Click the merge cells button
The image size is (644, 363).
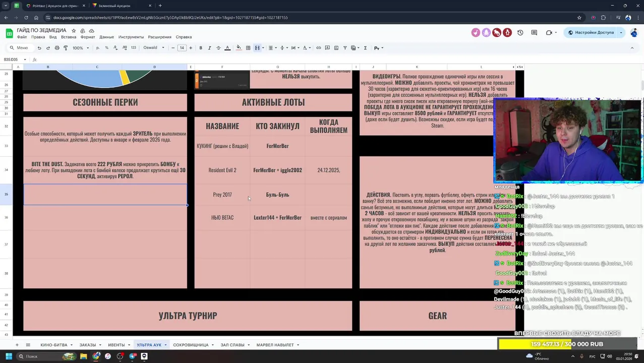coord(257,48)
